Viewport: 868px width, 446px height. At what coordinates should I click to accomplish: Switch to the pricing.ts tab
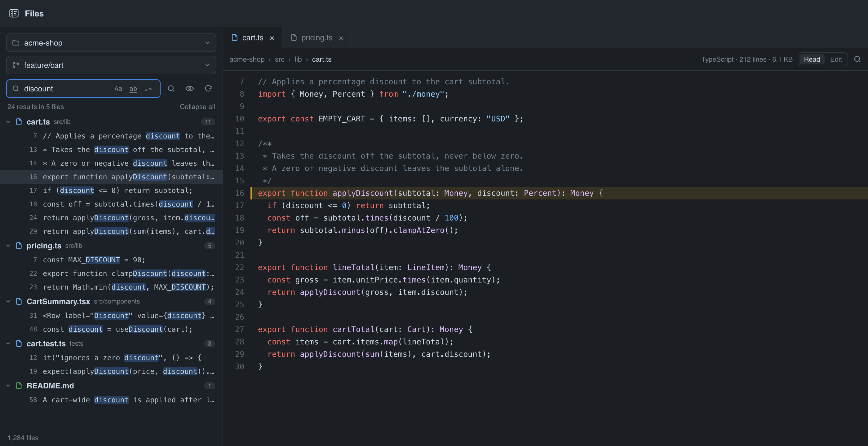[317, 38]
